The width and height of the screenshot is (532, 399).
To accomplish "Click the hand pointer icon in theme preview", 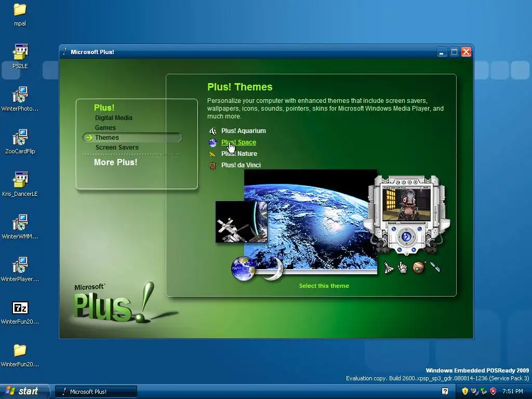I will click(x=403, y=268).
